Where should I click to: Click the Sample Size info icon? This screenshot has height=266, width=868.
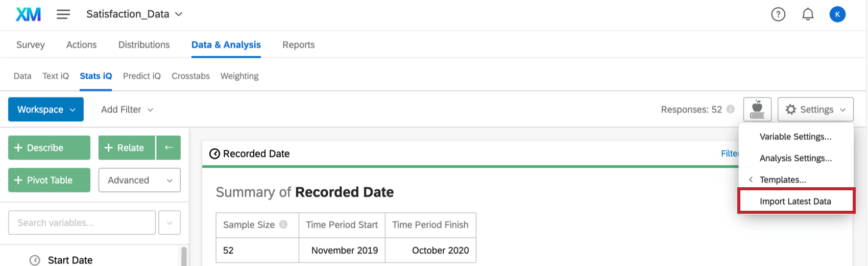coord(283,225)
